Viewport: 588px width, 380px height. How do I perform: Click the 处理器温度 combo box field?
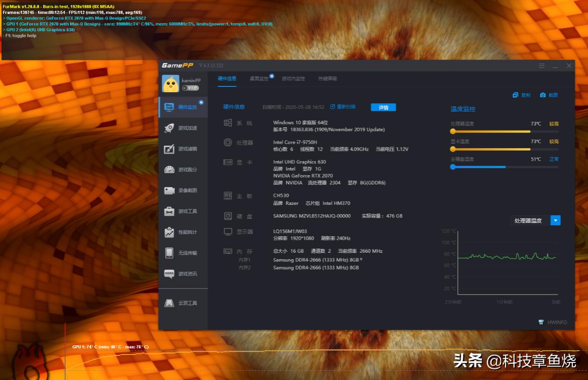(530, 221)
